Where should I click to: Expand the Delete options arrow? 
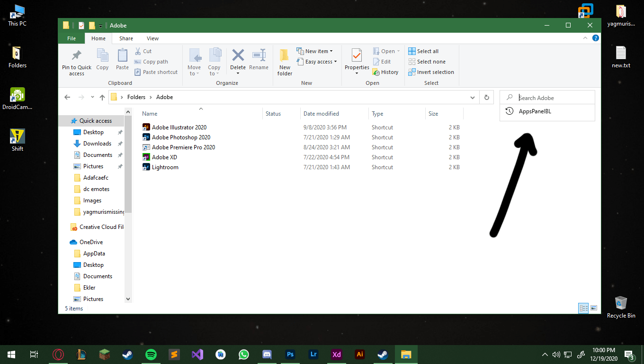[x=238, y=73]
